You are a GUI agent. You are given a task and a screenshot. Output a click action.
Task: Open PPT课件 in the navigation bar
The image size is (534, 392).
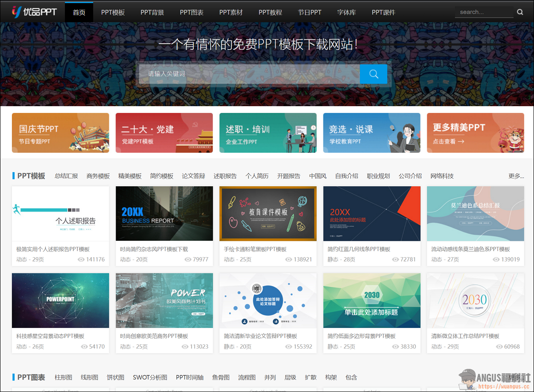pyautogui.click(x=383, y=12)
